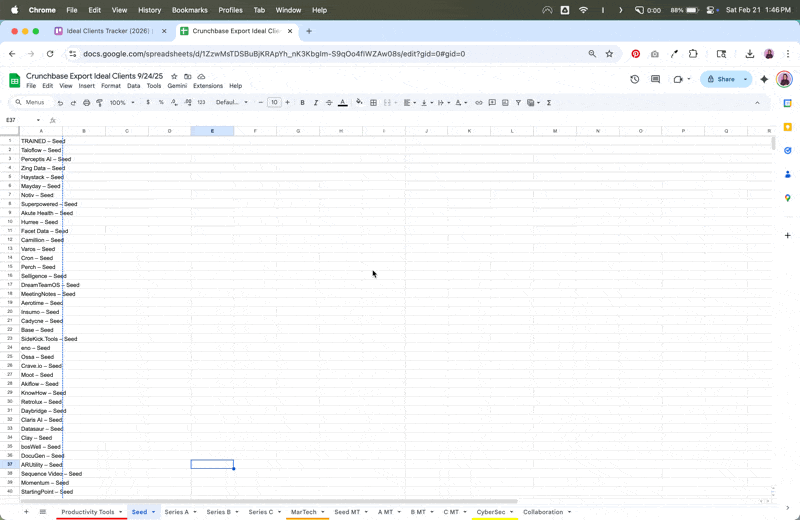800x520 pixels.
Task: Open the comments icon near Share
Action: 656,79
